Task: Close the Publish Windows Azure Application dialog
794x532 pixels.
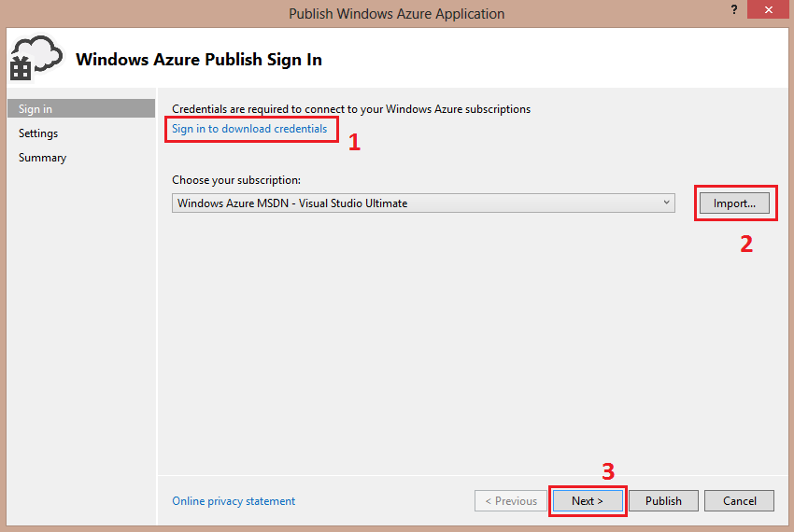Action: pyautogui.click(x=768, y=10)
